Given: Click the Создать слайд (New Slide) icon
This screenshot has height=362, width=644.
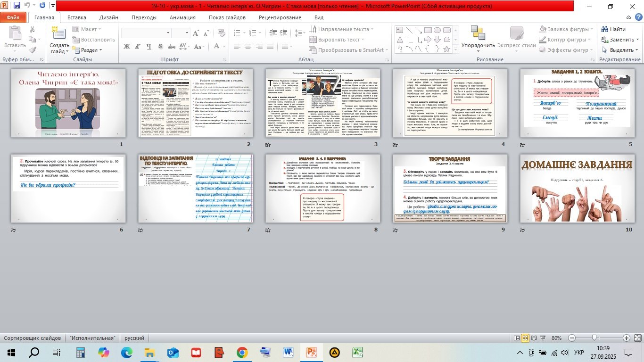Looking at the screenshot, I should pos(59,33).
